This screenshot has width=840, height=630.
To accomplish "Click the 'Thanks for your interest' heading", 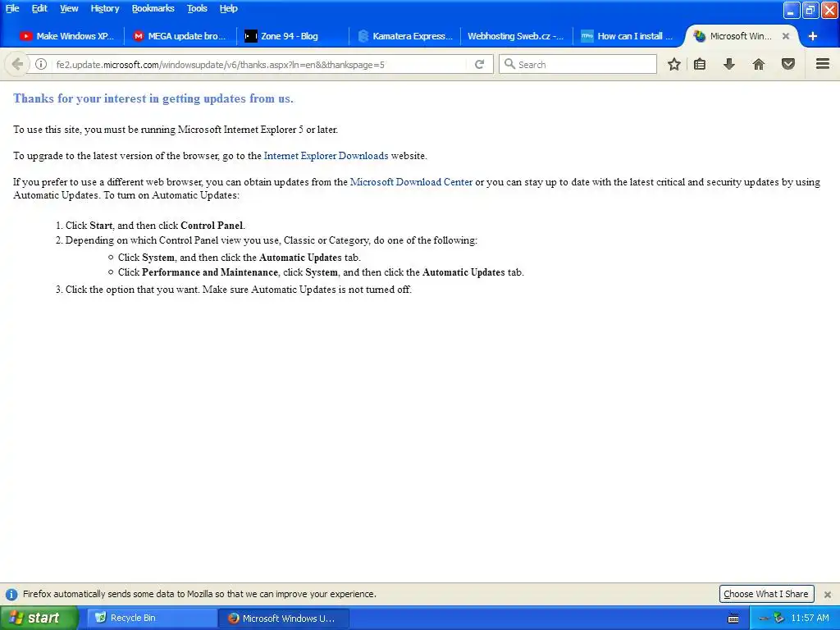I will coord(153,98).
